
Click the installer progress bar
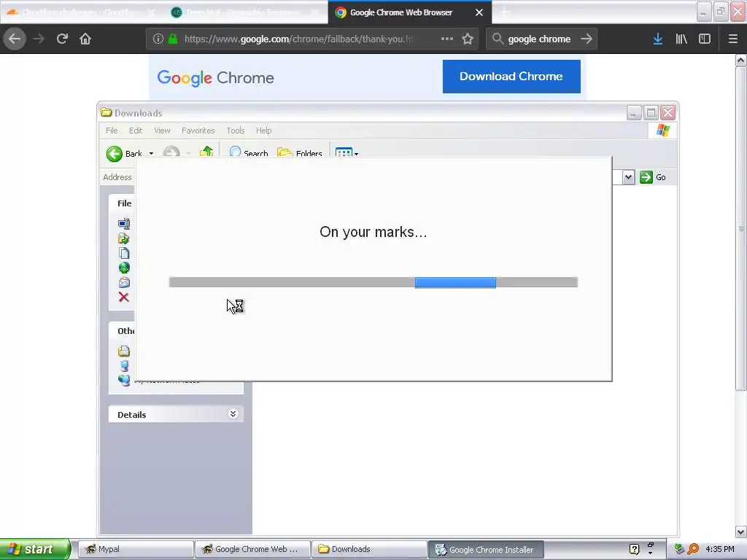point(373,282)
